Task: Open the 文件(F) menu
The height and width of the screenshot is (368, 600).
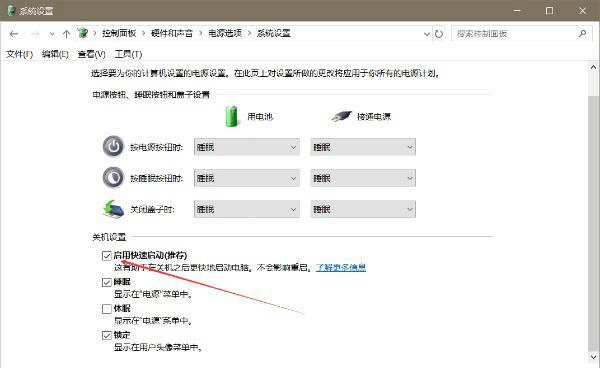Action: (x=19, y=54)
